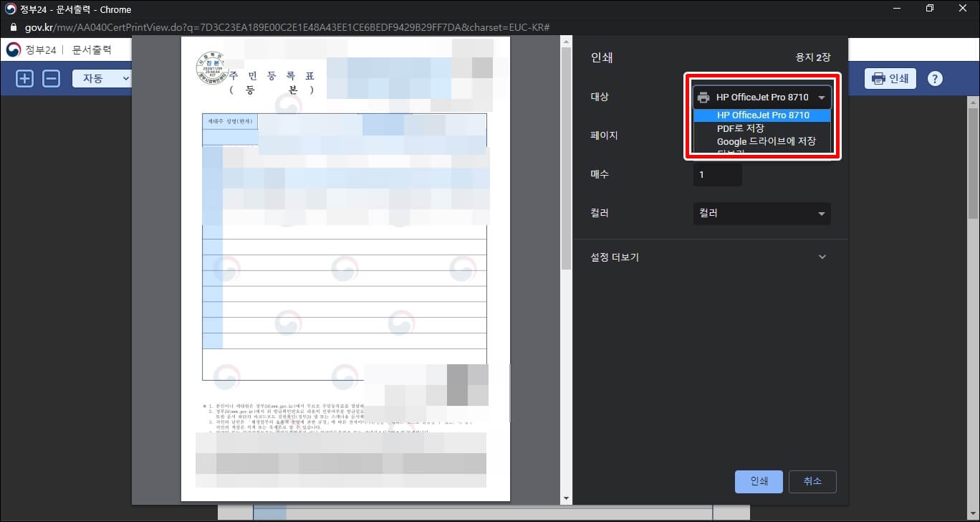Choose PDF로 저장 from the destination list
The width and height of the screenshot is (980, 522).
tap(762, 128)
